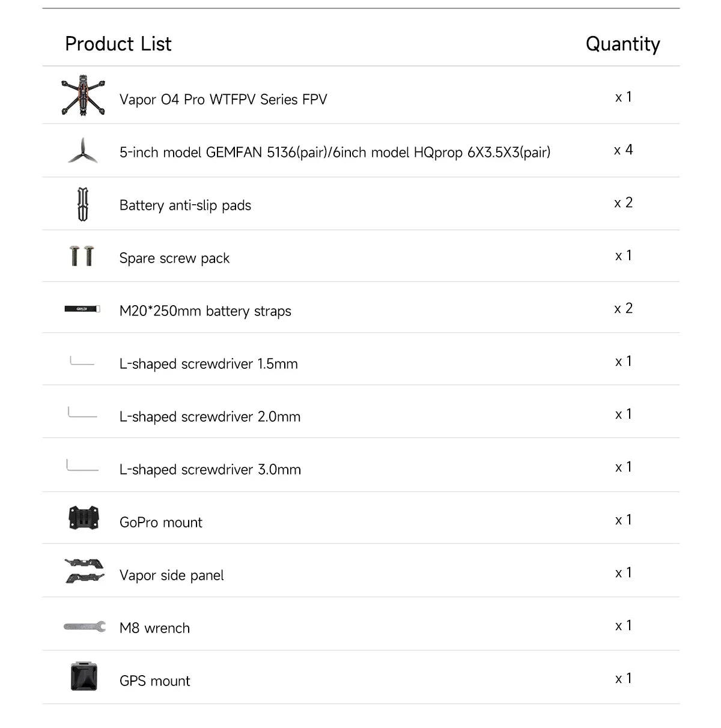Image resolution: width=721 pixels, height=728 pixels.
Task: Click the Product List header
Action: (x=118, y=44)
